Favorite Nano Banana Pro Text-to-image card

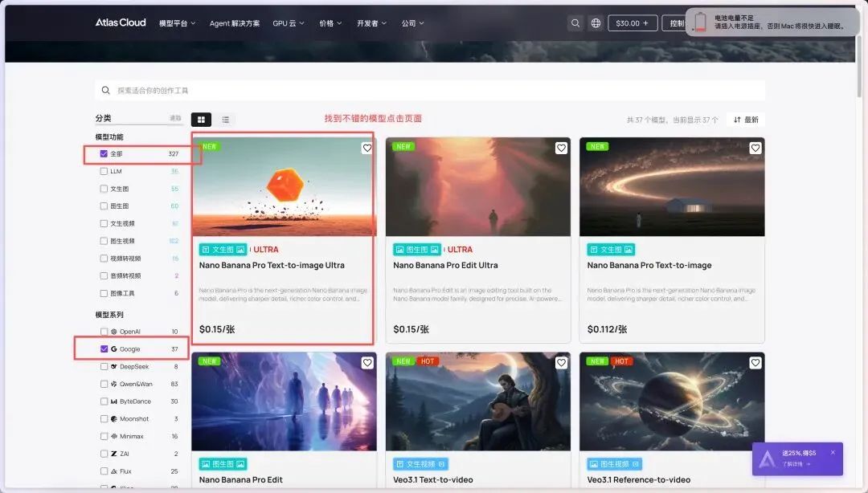click(x=755, y=149)
